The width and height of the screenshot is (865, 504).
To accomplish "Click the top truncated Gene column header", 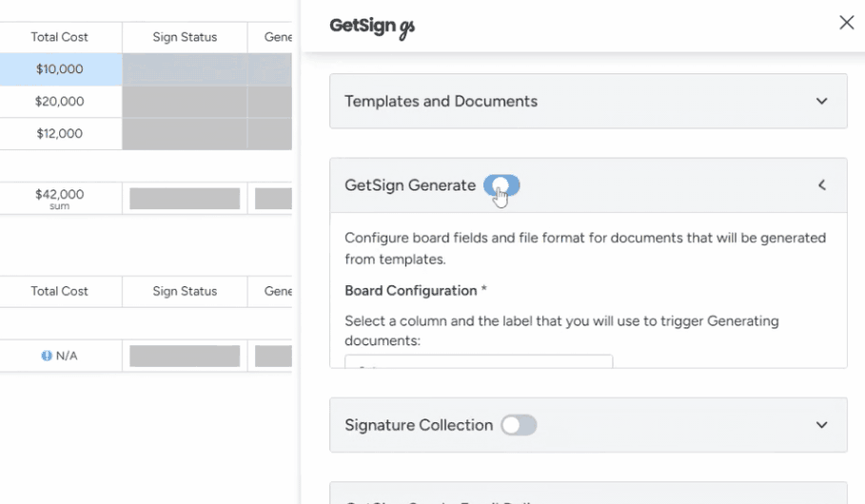I will (x=270, y=37).
